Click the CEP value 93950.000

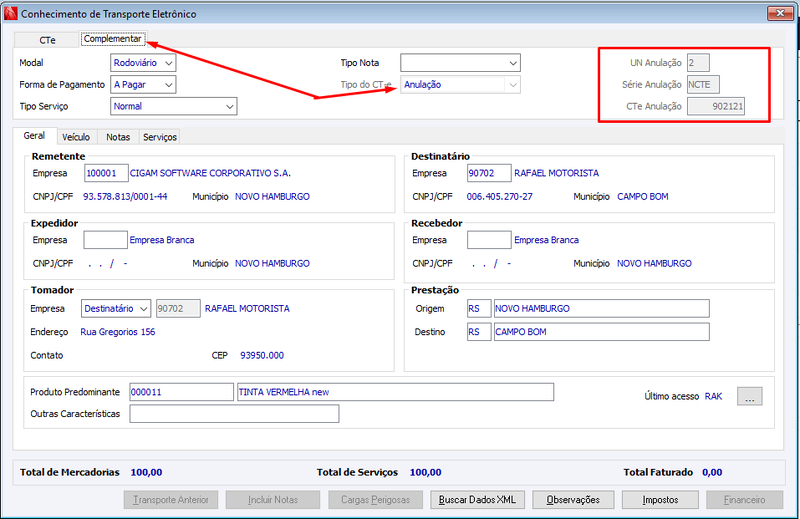pos(262,355)
